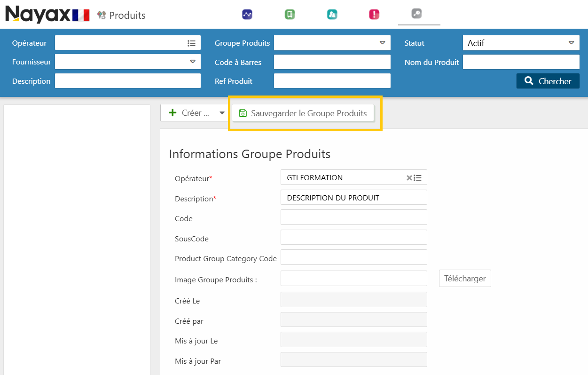Screen dimensions: 588x375
Task: Click the Code input field
Action: click(353, 217)
